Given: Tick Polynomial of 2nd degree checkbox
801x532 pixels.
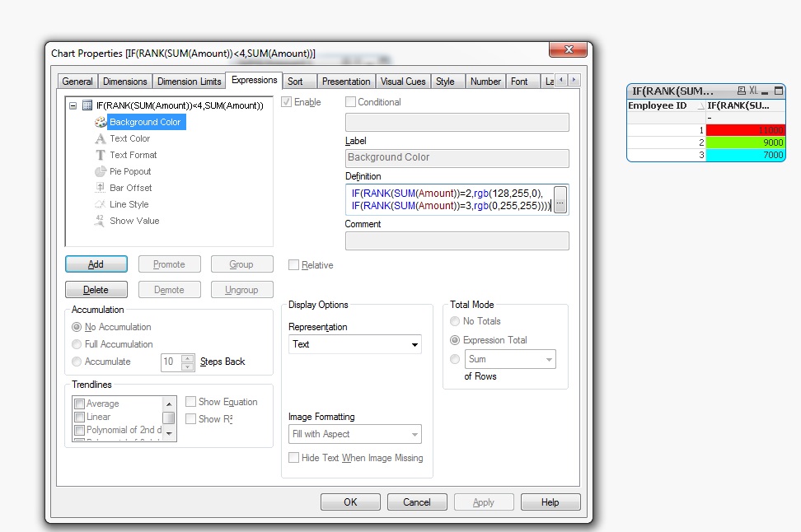Looking at the screenshot, I should tap(80, 431).
